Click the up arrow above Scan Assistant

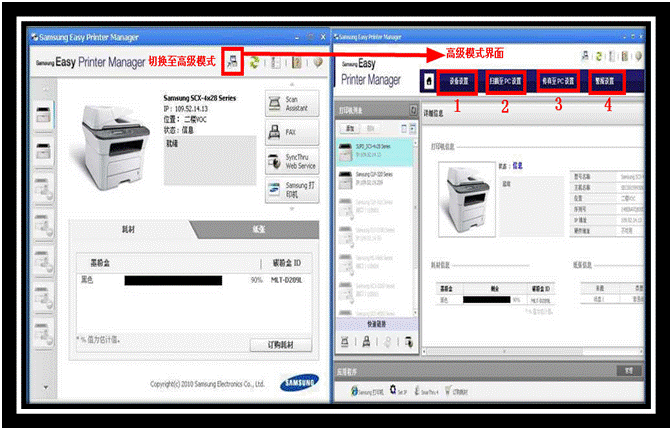tap(292, 84)
